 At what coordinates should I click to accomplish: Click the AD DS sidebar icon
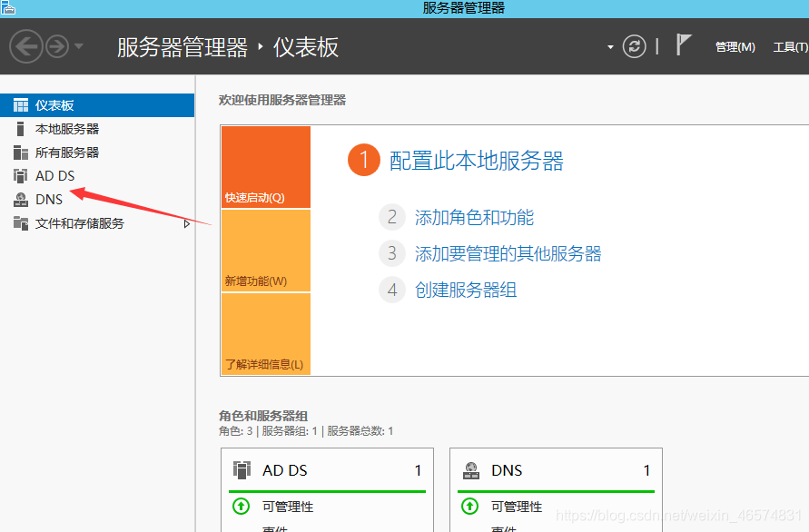[x=21, y=176]
